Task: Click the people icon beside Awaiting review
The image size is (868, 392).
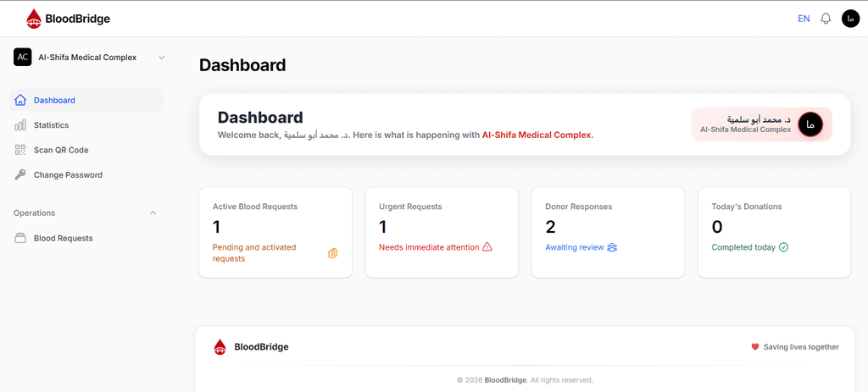Action: click(612, 247)
